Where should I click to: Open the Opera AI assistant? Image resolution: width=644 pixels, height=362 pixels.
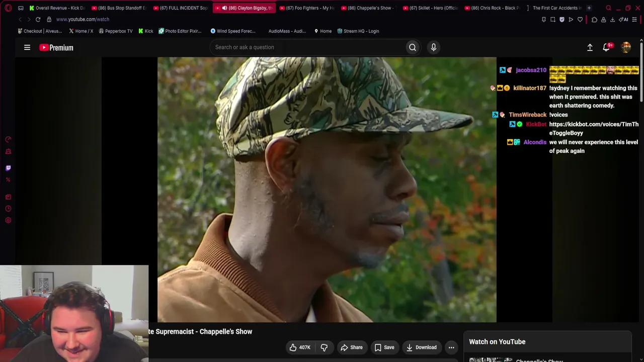pos(623,20)
